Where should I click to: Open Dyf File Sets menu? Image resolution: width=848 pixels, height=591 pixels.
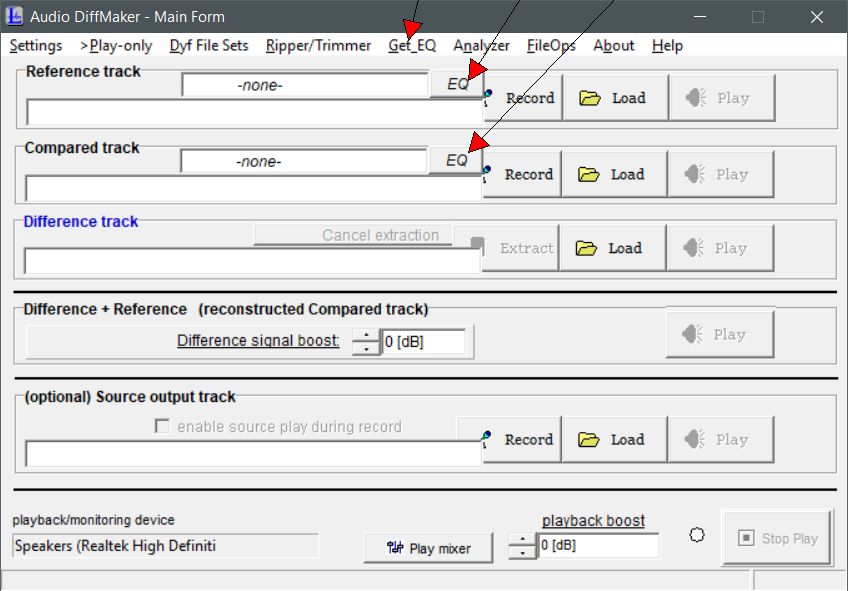tap(209, 45)
